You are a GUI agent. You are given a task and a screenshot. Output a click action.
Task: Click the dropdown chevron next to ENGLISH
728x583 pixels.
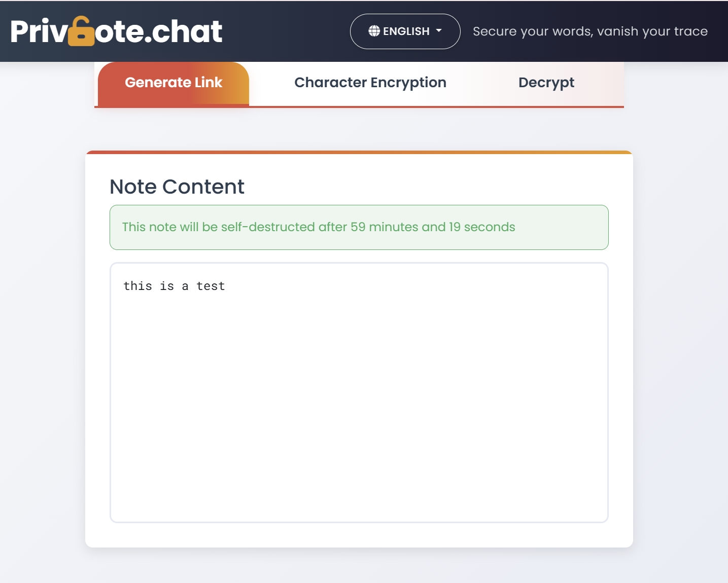[438, 31]
